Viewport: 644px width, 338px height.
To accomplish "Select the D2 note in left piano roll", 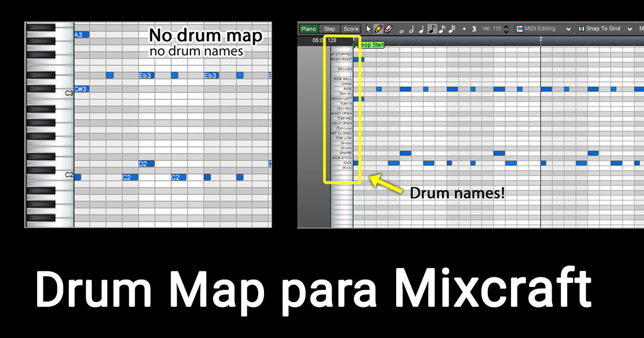I will coord(147,164).
